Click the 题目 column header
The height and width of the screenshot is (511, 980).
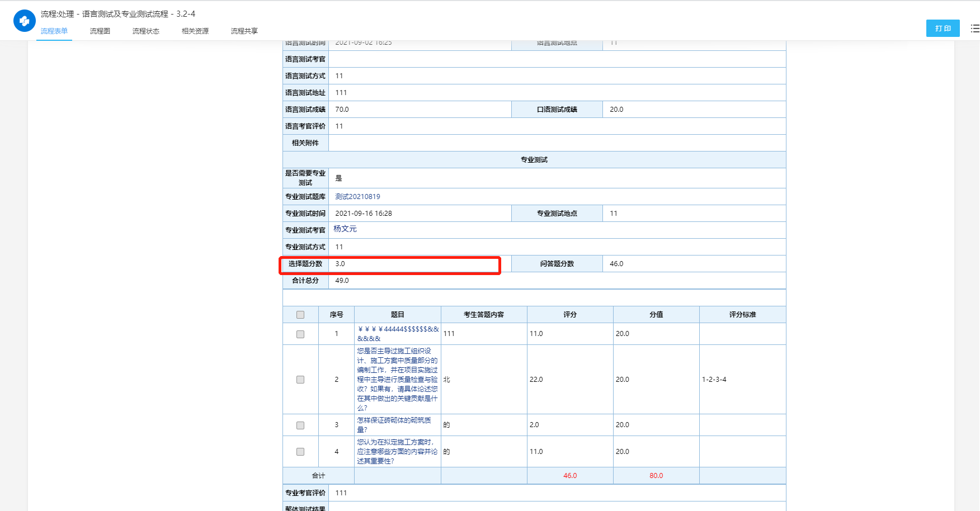398,315
